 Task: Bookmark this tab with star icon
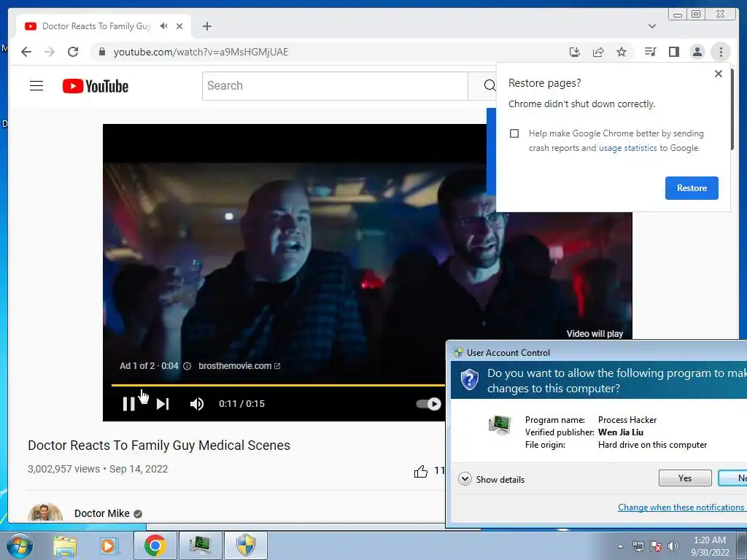622,52
